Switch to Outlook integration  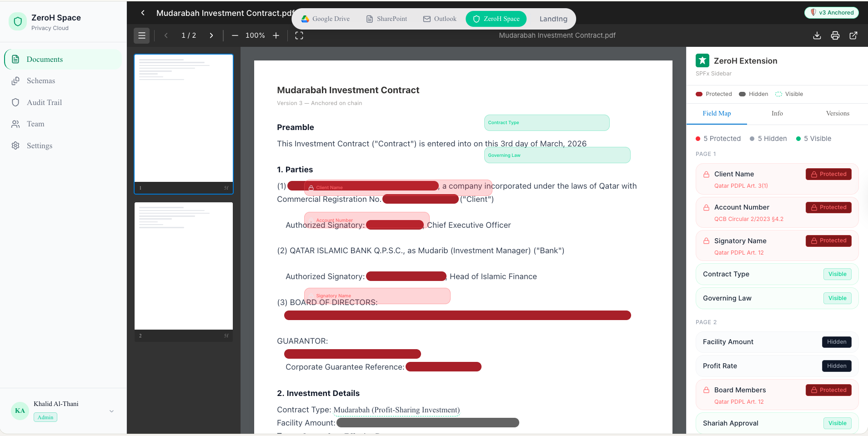coord(440,19)
